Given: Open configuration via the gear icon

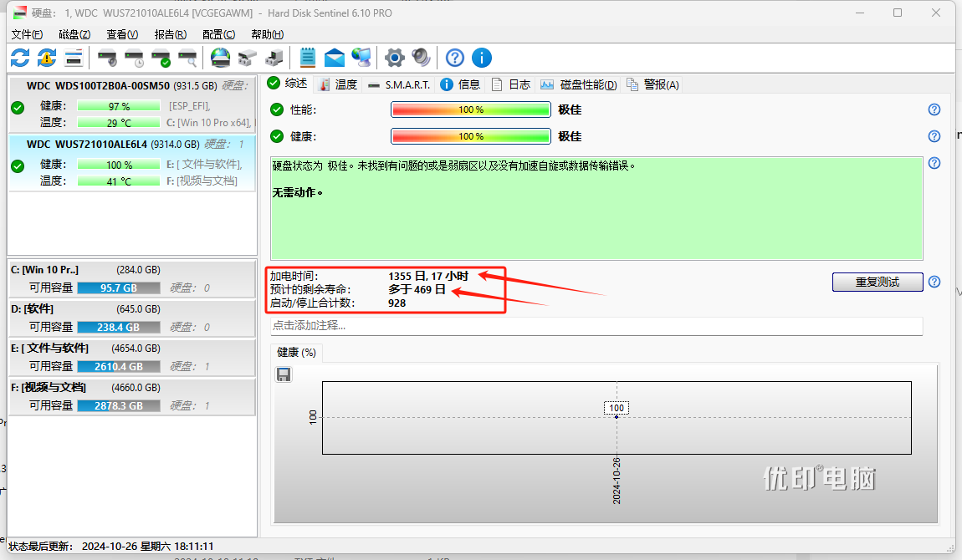Looking at the screenshot, I should 395,59.
